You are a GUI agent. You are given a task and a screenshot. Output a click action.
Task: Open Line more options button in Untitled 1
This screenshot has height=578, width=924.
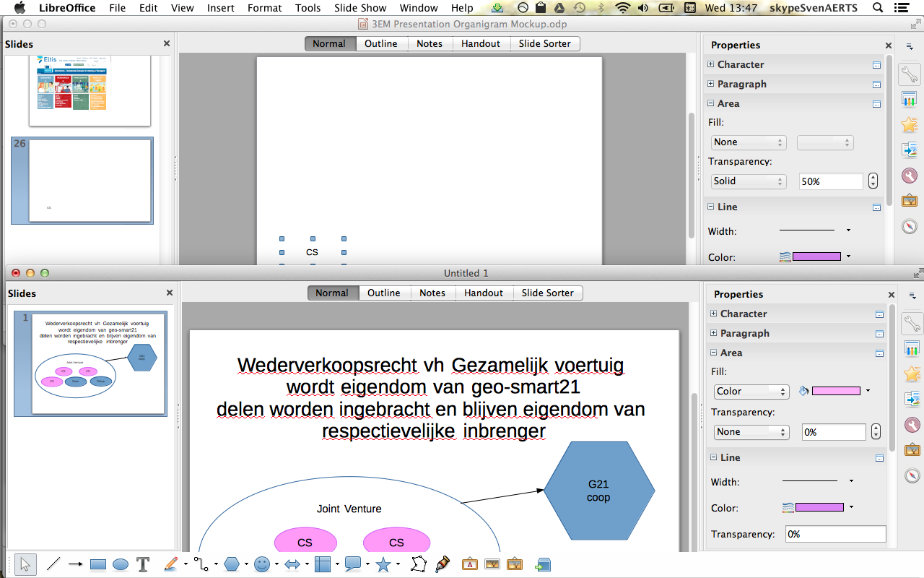pyautogui.click(x=879, y=458)
